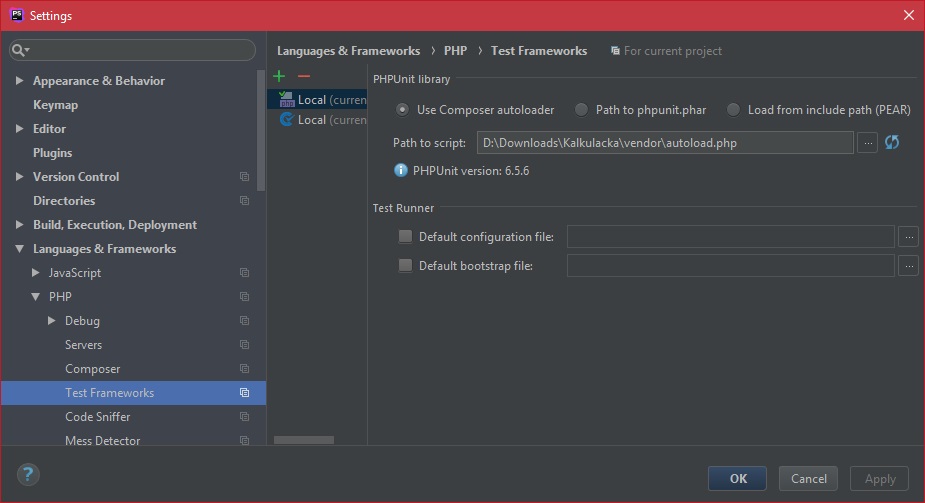The height and width of the screenshot is (503, 925).
Task: Click the vertical scrollbar of settings tree
Action: tap(261, 130)
